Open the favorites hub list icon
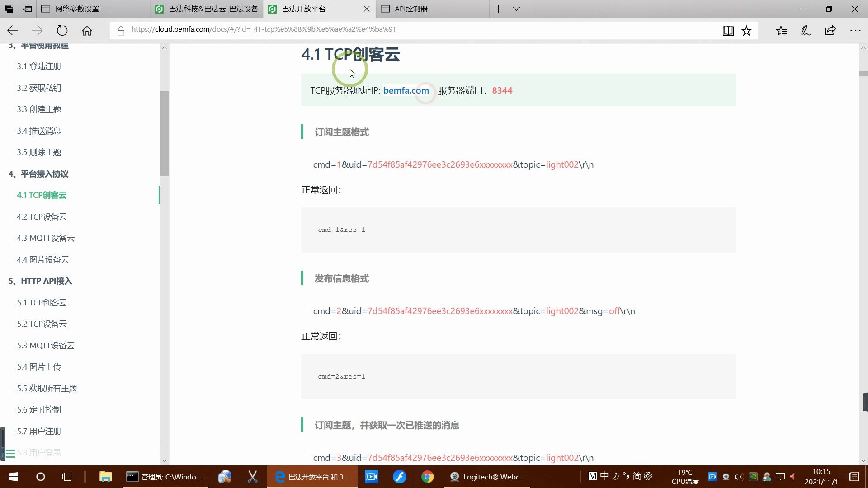 [x=781, y=30]
